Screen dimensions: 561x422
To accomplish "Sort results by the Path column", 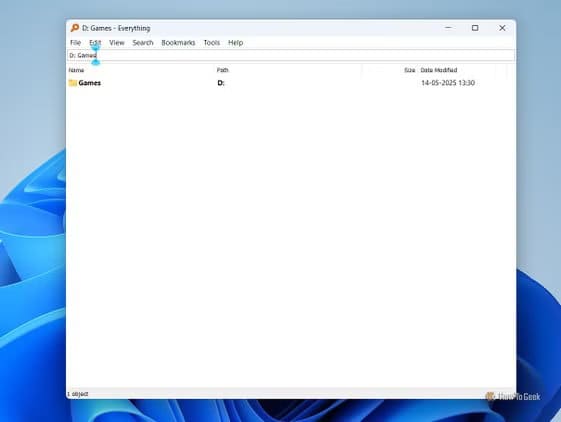I will coord(223,70).
